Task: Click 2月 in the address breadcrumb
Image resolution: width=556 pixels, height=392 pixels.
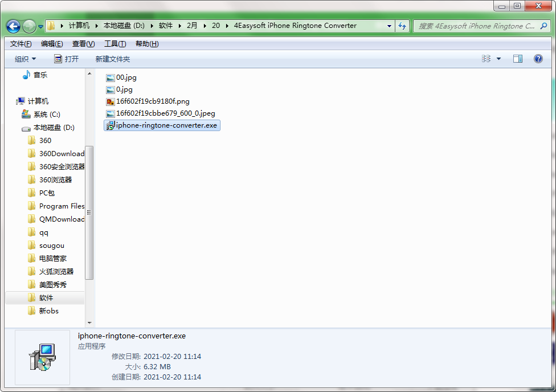Action: click(192, 26)
